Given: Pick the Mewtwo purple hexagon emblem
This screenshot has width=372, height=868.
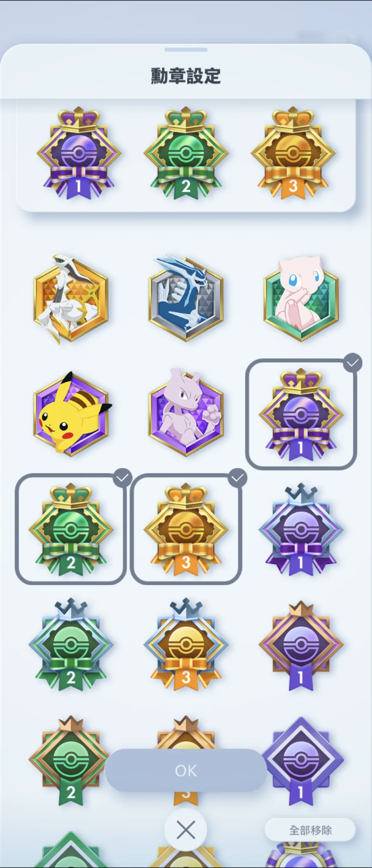Looking at the screenshot, I should 186,413.
